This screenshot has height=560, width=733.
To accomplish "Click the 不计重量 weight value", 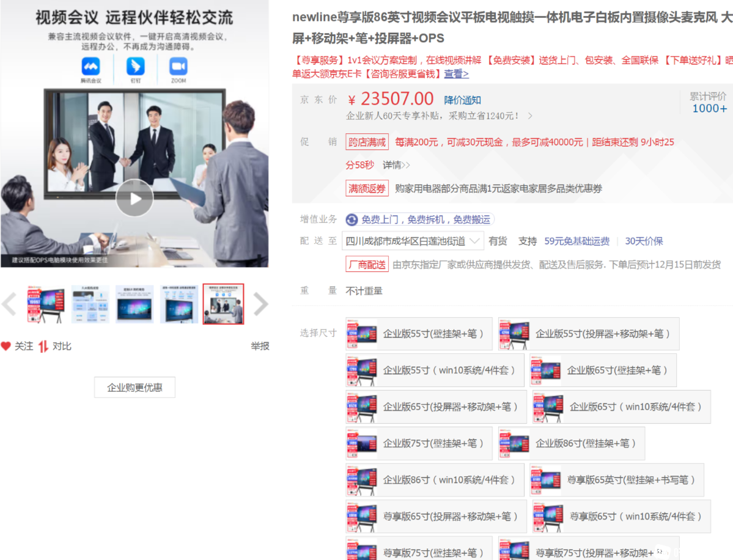I will click(364, 291).
